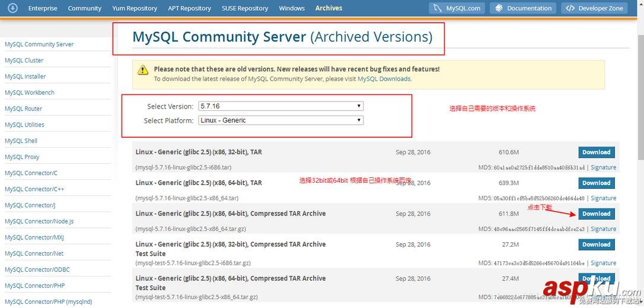The height and width of the screenshot is (308, 644).
Task: Go to Yum Repository tab
Action: [135, 8]
